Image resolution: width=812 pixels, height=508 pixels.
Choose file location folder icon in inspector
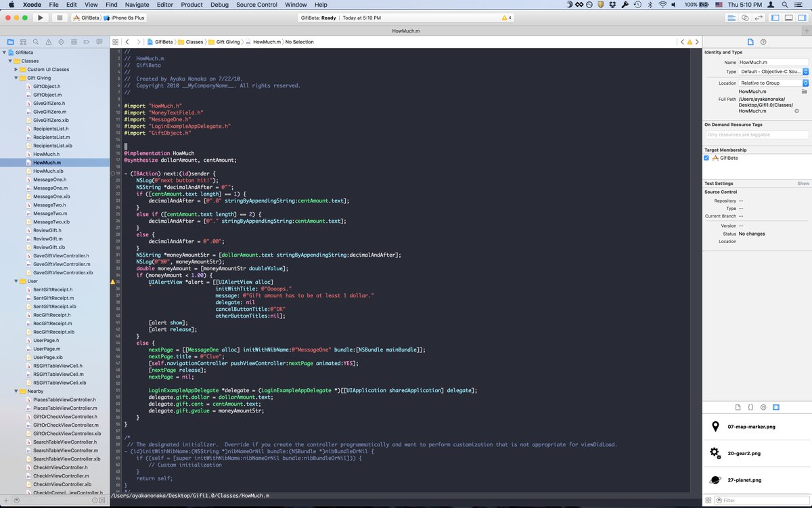[x=805, y=91]
